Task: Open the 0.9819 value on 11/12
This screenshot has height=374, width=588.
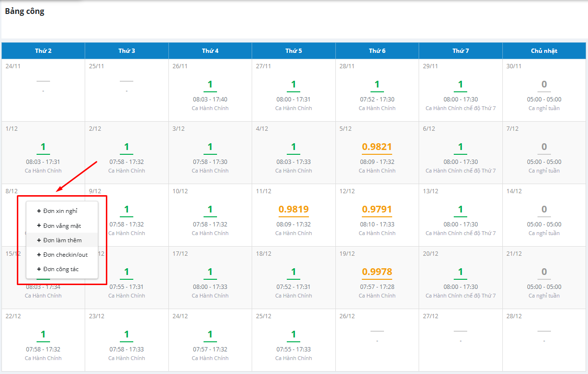Action: click(294, 210)
